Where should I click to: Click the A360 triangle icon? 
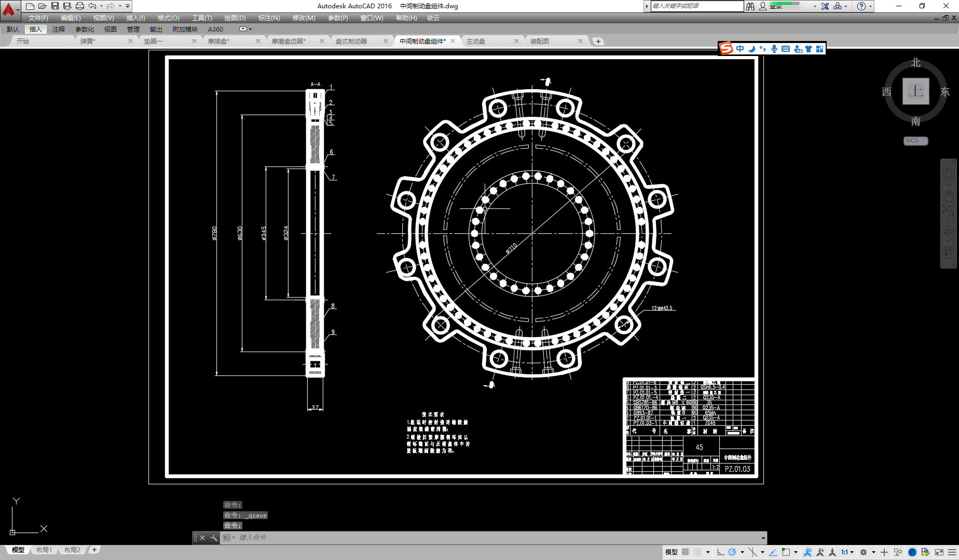tap(838, 6)
